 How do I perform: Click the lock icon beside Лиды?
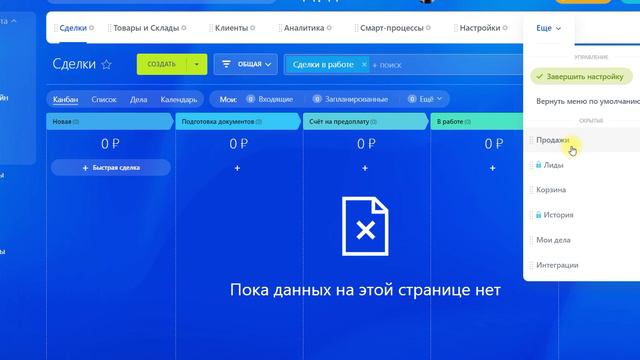click(538, 164)
